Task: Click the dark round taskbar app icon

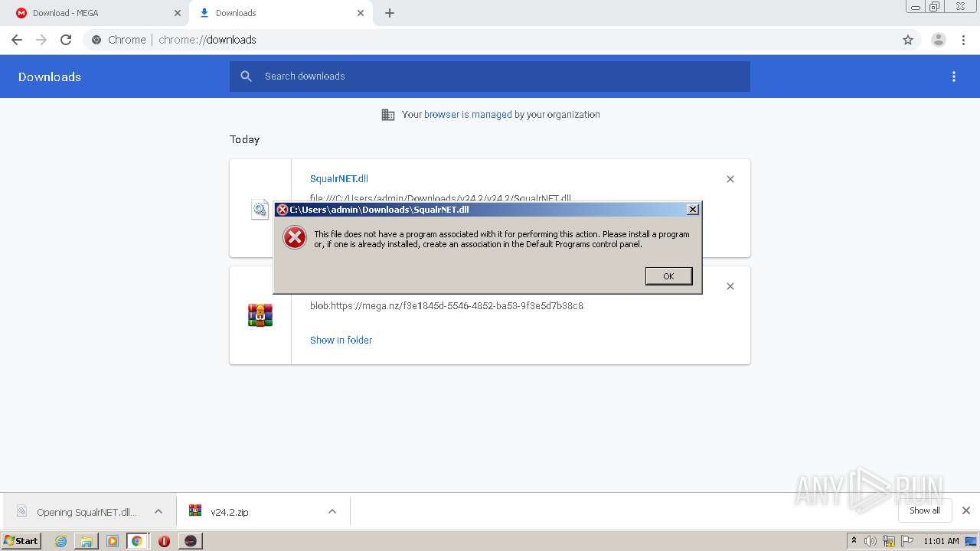Action: coord(191,541)
